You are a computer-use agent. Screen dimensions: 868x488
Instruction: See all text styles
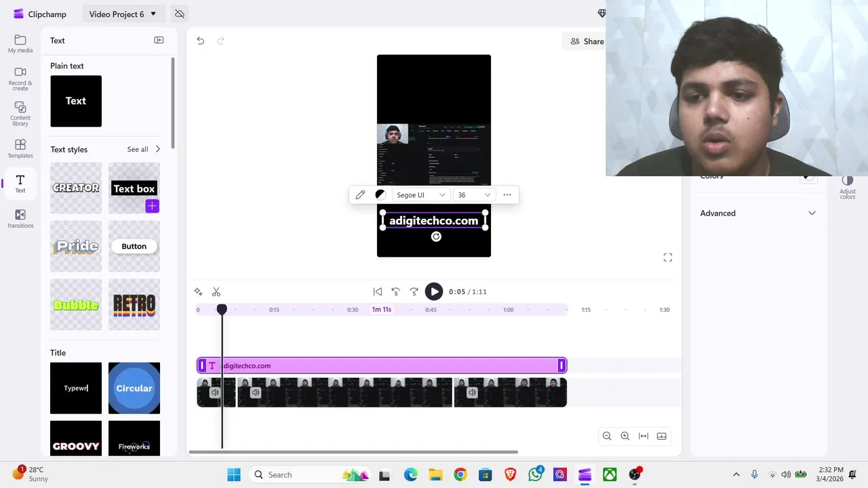click(144, 149)
